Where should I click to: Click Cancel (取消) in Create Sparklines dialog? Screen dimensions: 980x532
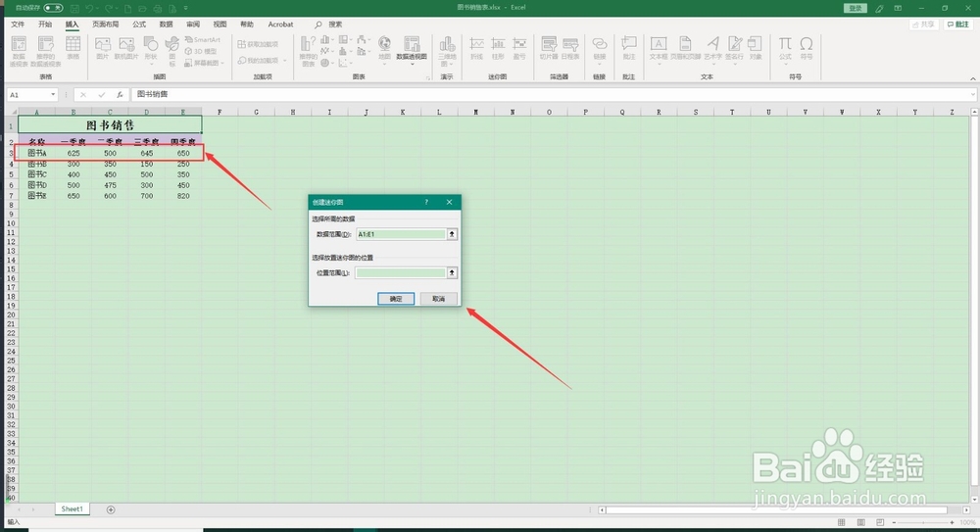(438, 299)
